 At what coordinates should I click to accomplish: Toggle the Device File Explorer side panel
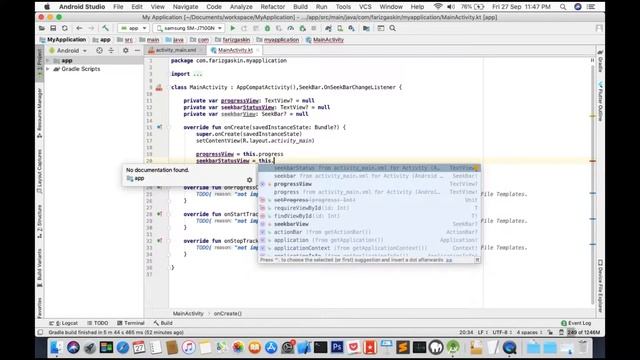(x=600, y=286)
